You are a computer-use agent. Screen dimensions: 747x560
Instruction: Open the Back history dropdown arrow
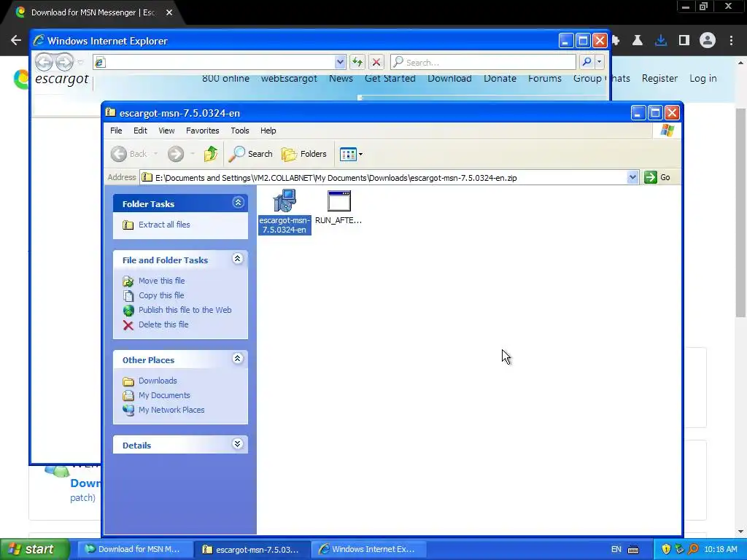155,154
